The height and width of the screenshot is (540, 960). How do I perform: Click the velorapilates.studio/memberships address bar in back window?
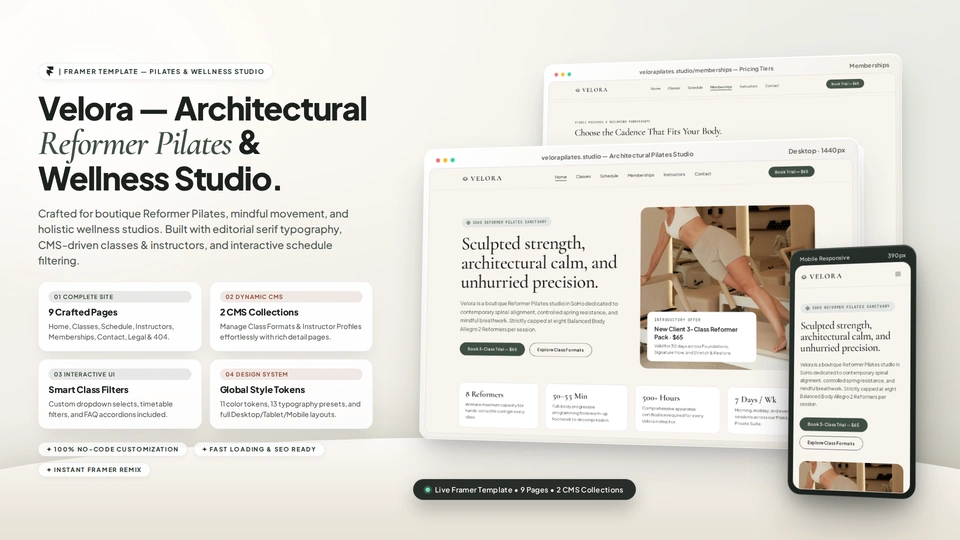[706, 70]
